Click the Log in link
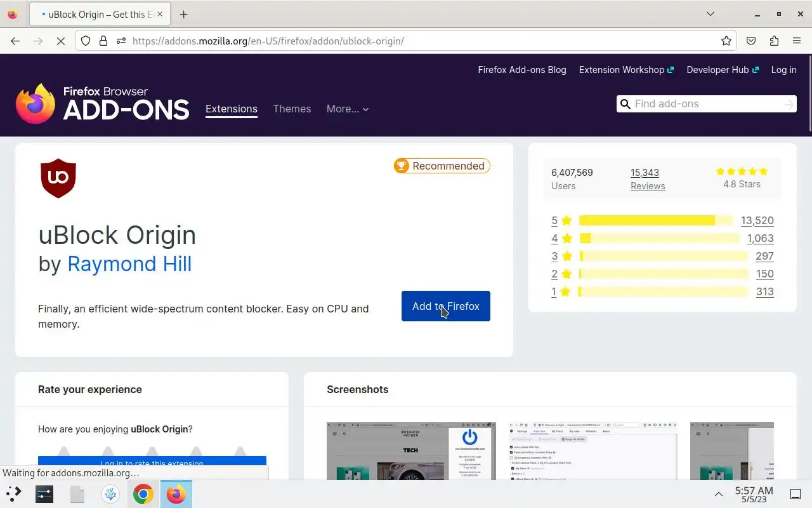The width and height of the screenshot is (812, 508). [783, 70]
